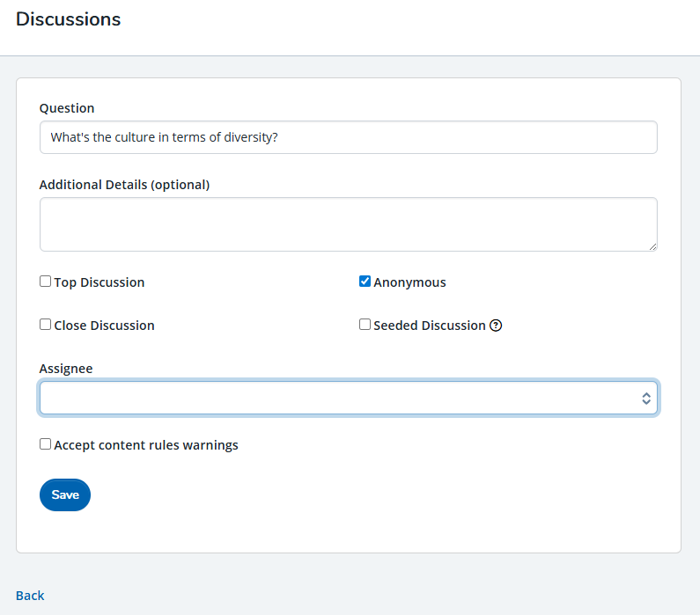Click inside the Additional Details text area

tap(348, 224)
